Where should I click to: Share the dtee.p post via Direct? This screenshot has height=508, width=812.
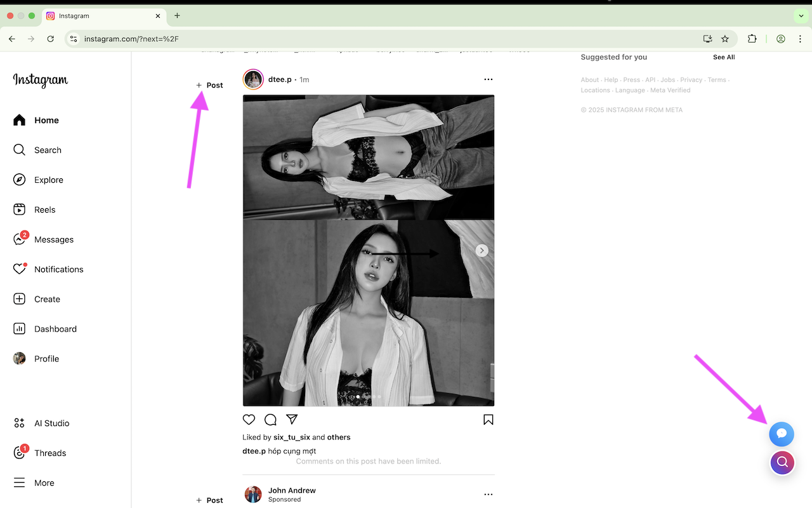tap(292, 419)
